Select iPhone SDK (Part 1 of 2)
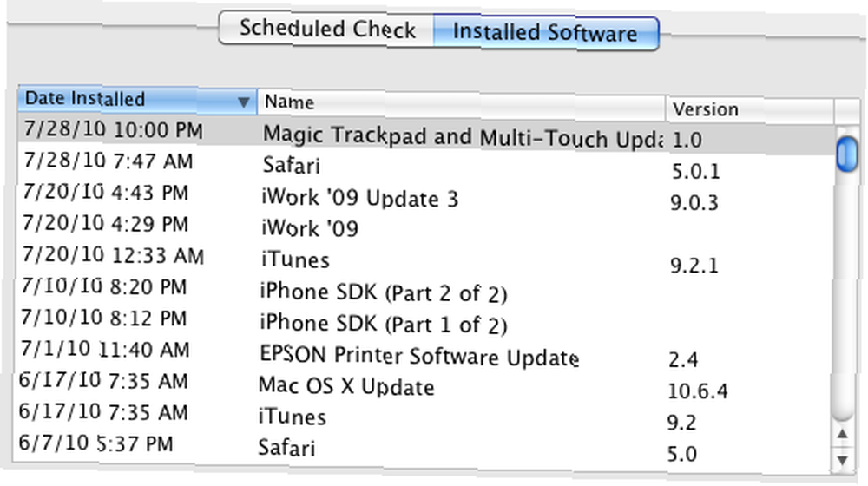868x486 pixels. point(383,325)
